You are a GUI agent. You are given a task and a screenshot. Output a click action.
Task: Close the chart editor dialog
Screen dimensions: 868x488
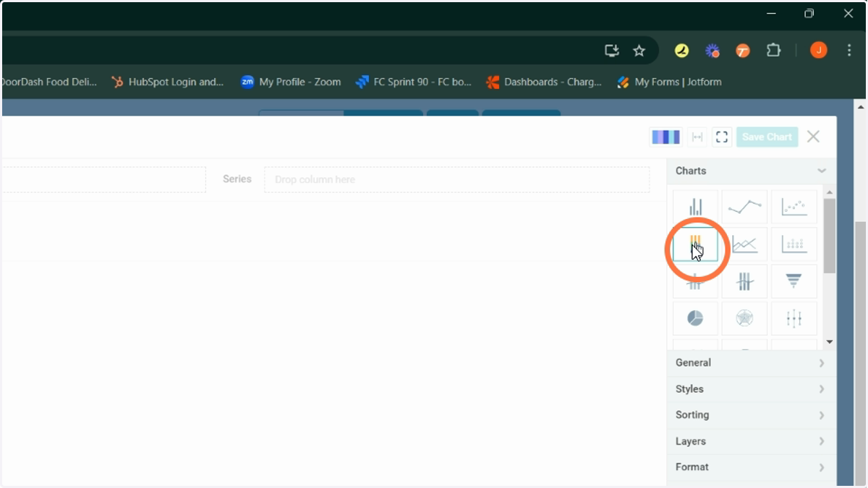[813, 137]
